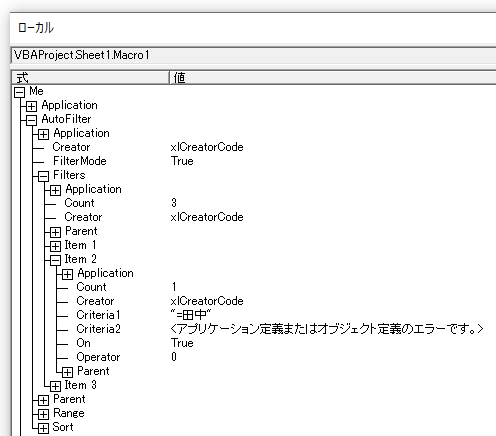The image size is (496, 436).
Task: Expand the Sort node
Action: click(x=43, y=428)
